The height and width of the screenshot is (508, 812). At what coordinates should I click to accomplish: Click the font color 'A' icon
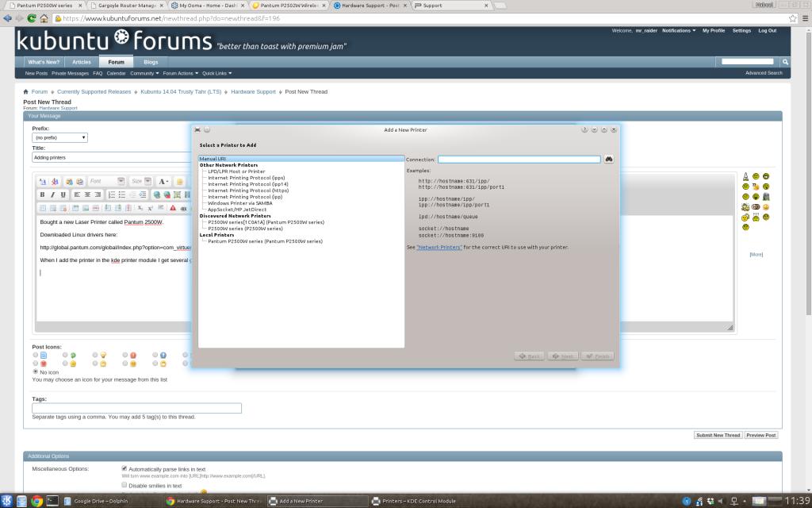162,182
